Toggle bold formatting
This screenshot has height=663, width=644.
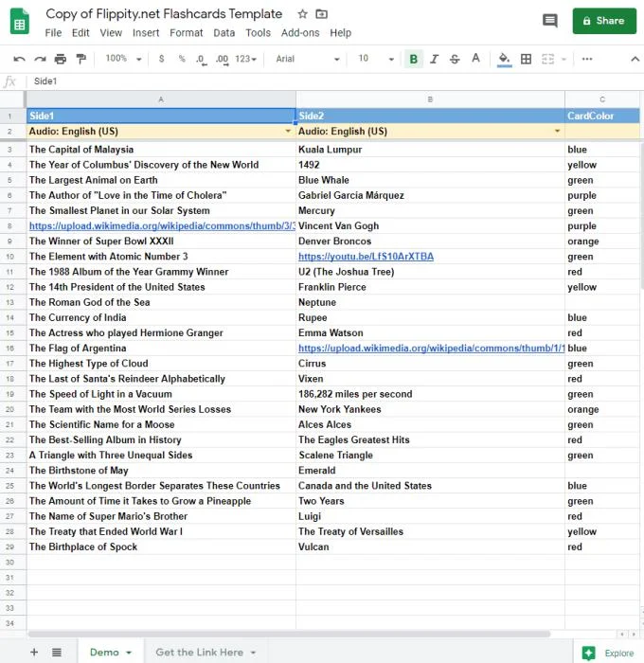point(414,59)
